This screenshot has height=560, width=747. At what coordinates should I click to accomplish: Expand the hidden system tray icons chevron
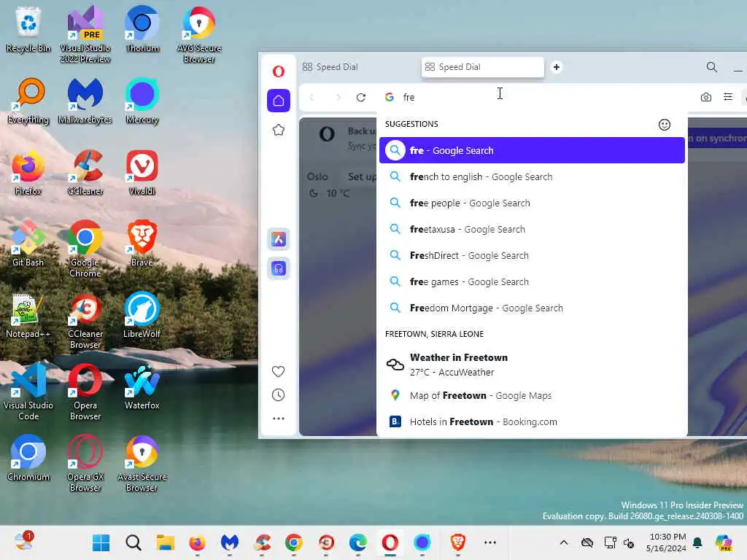pyautogui.click(x=564, y=542)
